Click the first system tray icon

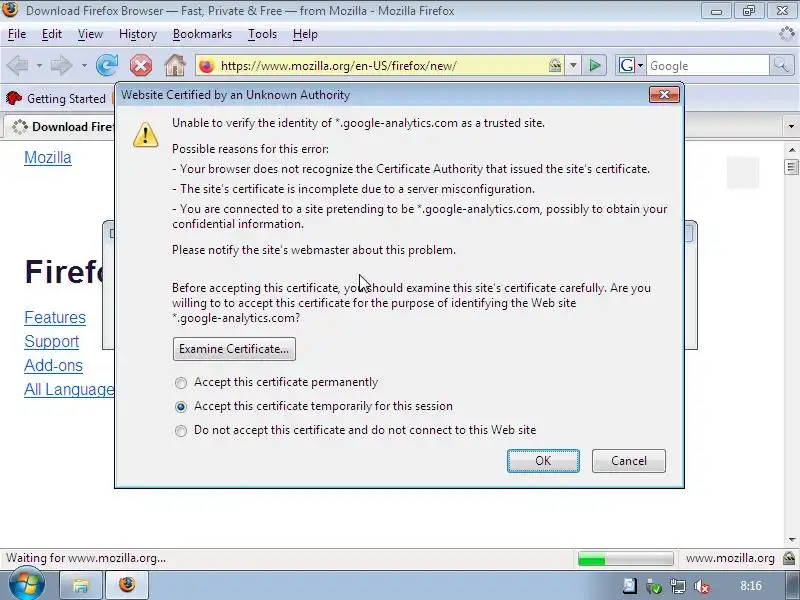pyautogui.click(x=630, y=586)
